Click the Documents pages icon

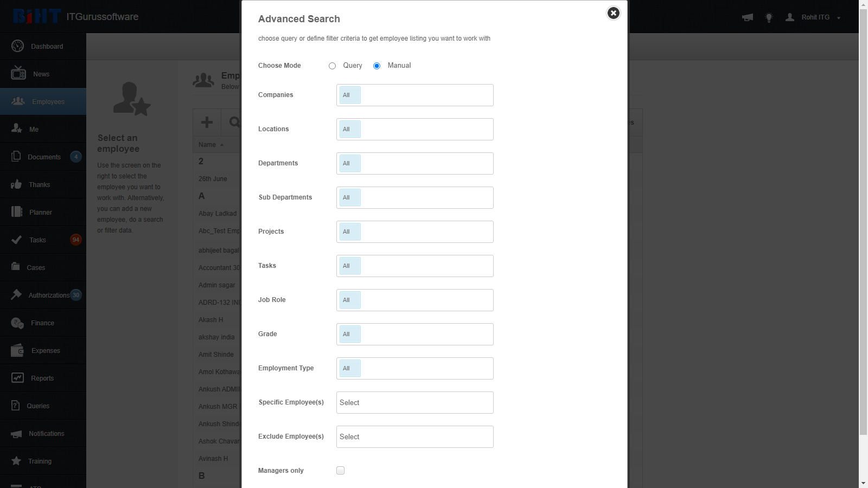16,156
